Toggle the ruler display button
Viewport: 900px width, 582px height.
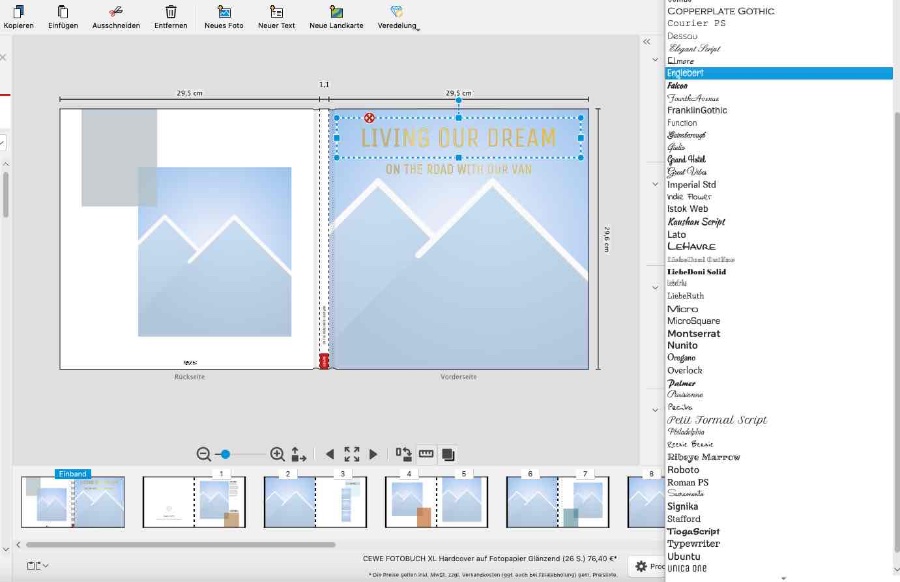coord(426,454)
